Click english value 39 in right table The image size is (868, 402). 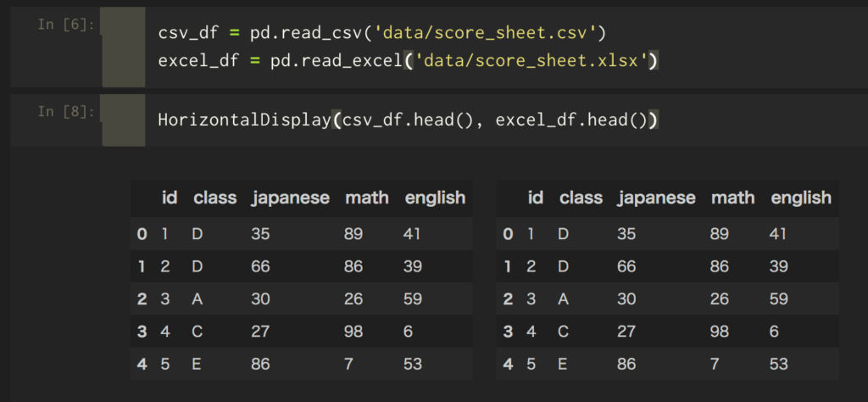point(779,266)
